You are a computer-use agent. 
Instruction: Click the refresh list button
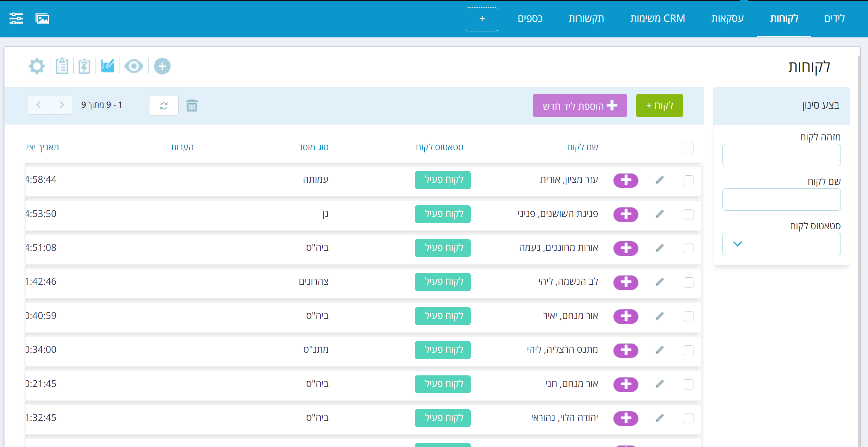coord(164,105)
